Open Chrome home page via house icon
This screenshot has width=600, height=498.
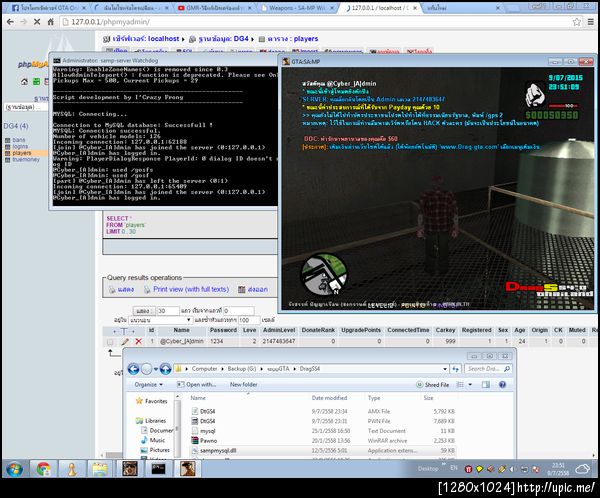51,22
